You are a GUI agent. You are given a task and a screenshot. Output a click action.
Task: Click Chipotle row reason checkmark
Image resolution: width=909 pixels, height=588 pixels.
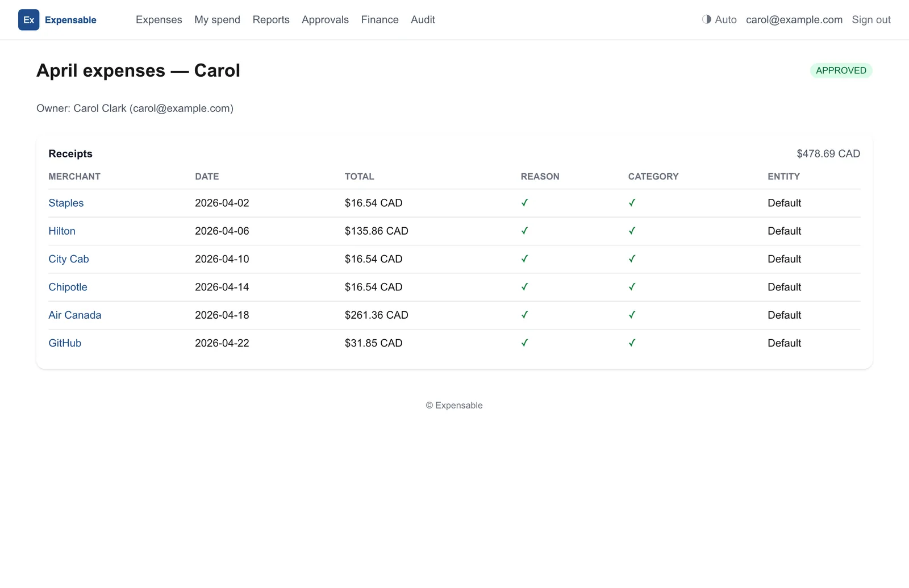click(525, 287)
